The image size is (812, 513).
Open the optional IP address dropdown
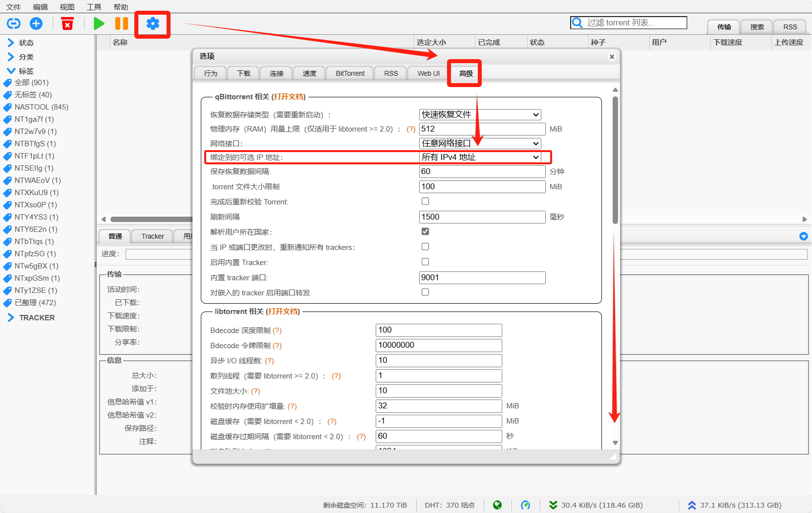pyautogui.click(x=480, y=157)
